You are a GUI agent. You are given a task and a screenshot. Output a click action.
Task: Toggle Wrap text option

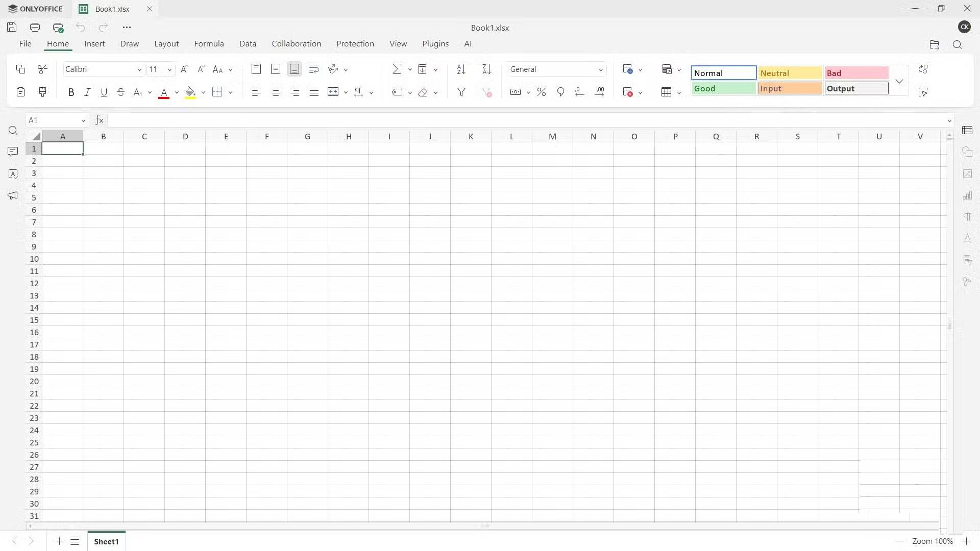coord(314,69)
